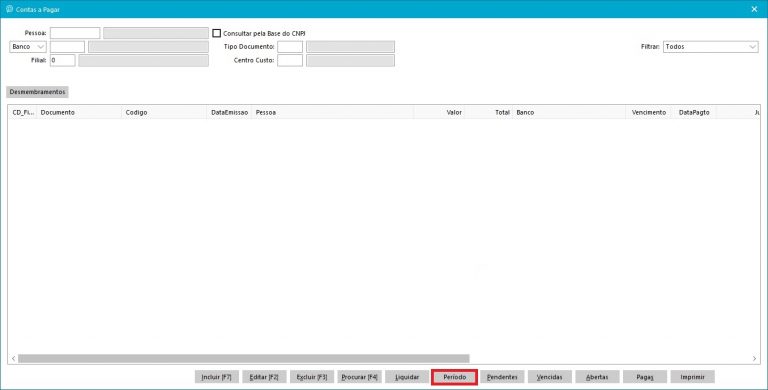The image size is (768, 390).
Task: Click the Liquidar button
Action: pos(407,377)
